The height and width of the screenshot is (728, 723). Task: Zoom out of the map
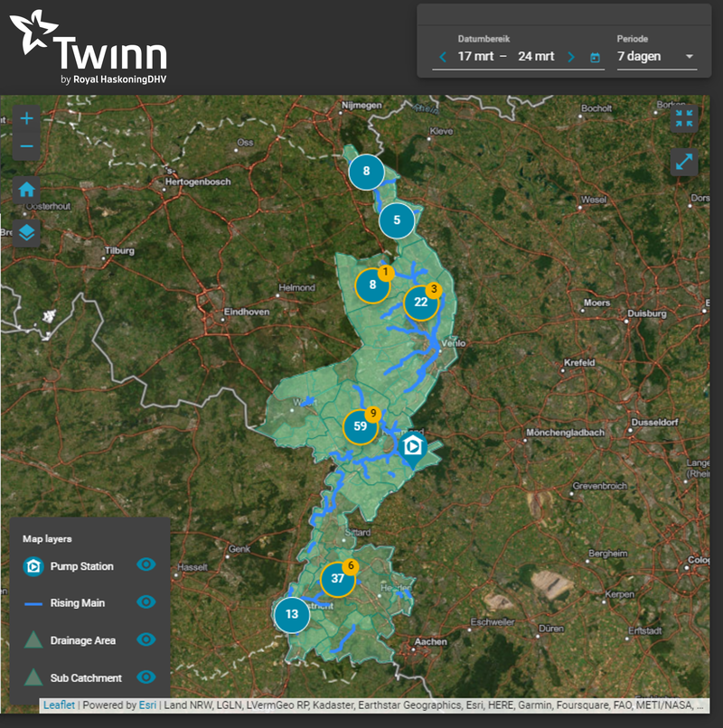click(26, 146)
